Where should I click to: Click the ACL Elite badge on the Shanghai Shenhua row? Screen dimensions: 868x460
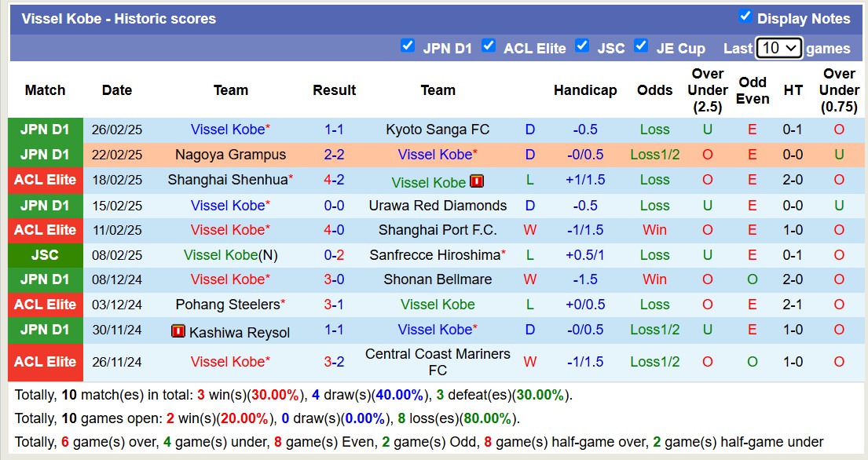pyautogui.click(x=45, y=180)
